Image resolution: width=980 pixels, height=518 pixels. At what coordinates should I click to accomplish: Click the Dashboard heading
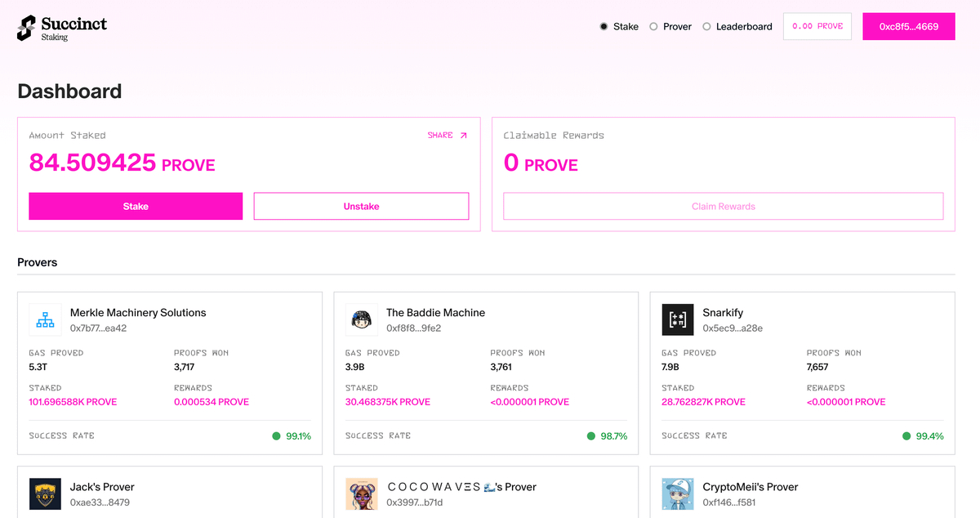click(x=69, y=91)
